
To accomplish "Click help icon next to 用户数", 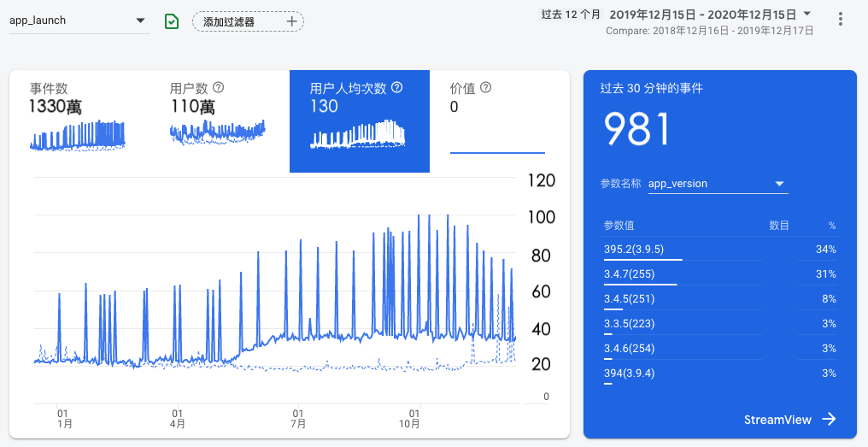I will (219, 87).
